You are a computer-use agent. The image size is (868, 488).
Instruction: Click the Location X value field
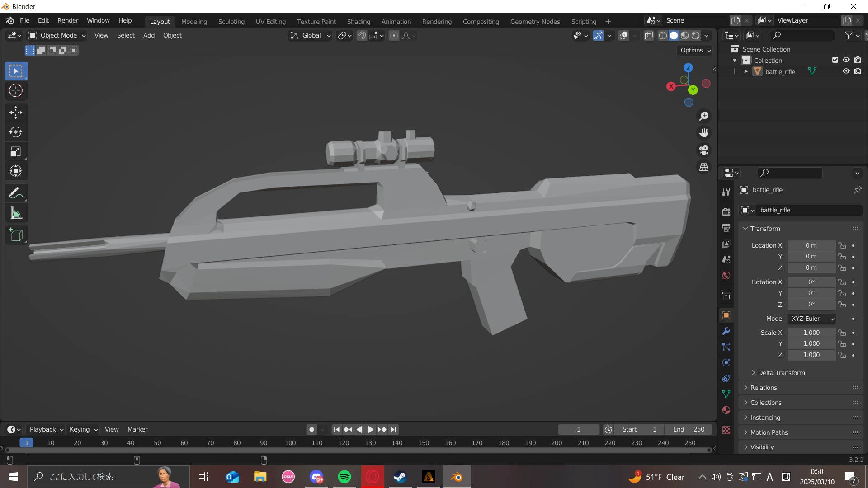click(x=811, y=245)
